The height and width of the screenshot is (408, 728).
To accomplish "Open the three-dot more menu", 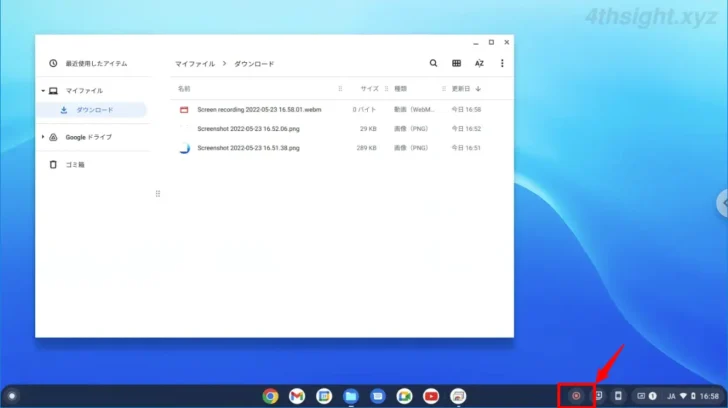I will (x=502, y=63).
